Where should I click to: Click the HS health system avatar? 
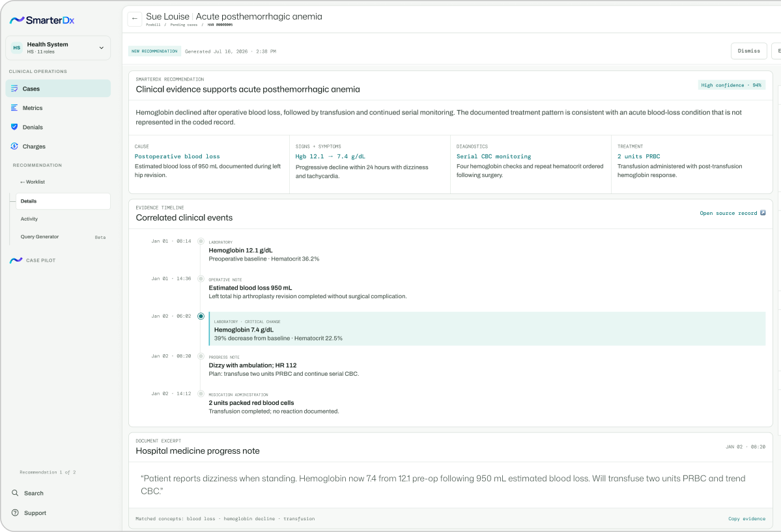[x=17, y=48]
